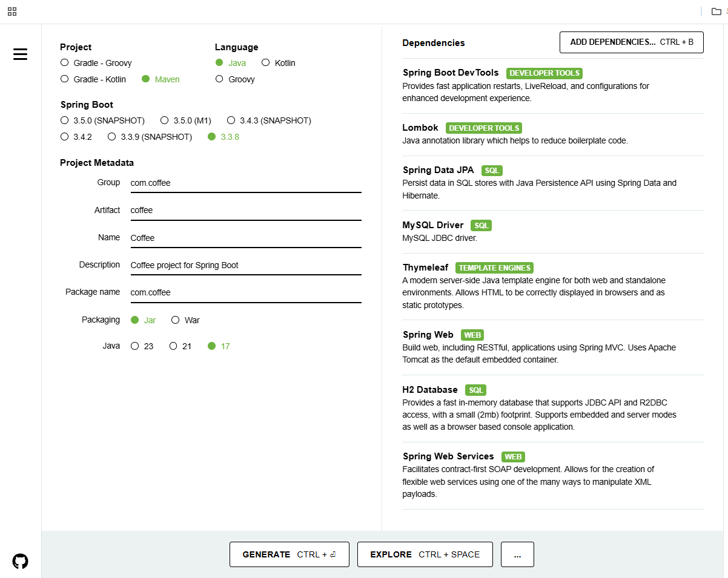Click the Project section heading

pyautogui.click(x=76, y=47)
